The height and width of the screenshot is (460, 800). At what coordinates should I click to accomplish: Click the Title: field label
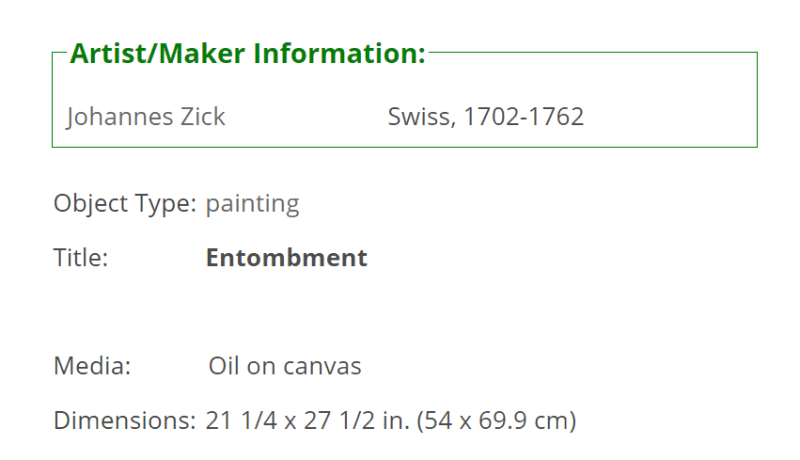click(x=81, y=258)
